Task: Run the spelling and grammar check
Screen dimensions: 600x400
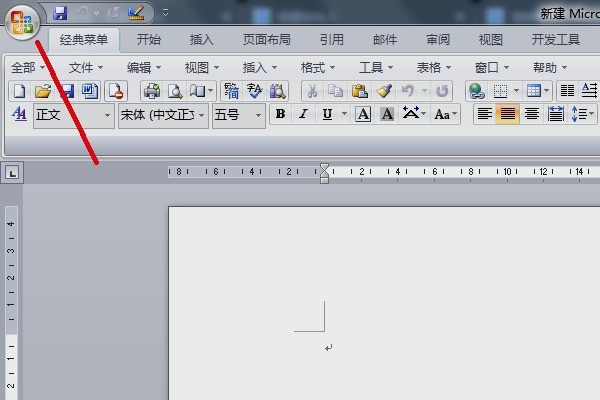Action: pyautogui.click(x=254, y=91)
